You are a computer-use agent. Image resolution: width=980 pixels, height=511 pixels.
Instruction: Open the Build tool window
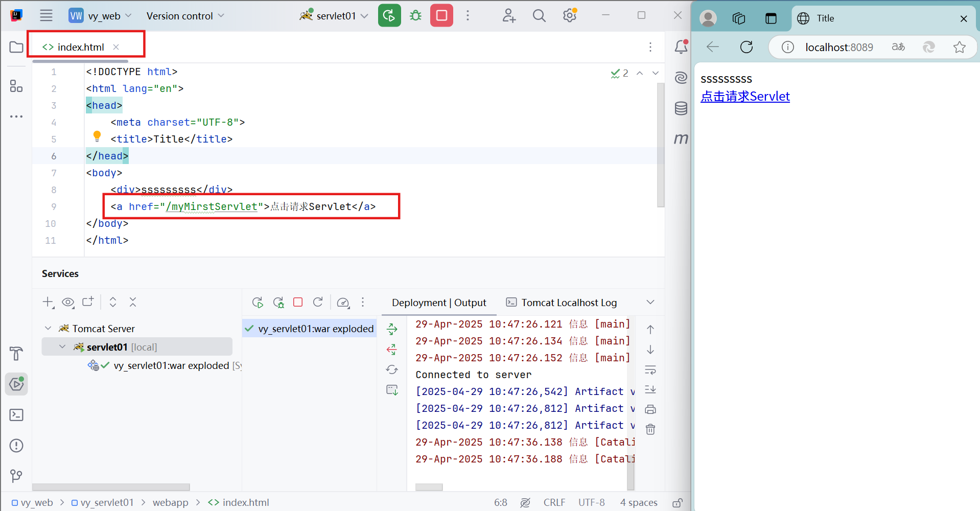[16, 354]
